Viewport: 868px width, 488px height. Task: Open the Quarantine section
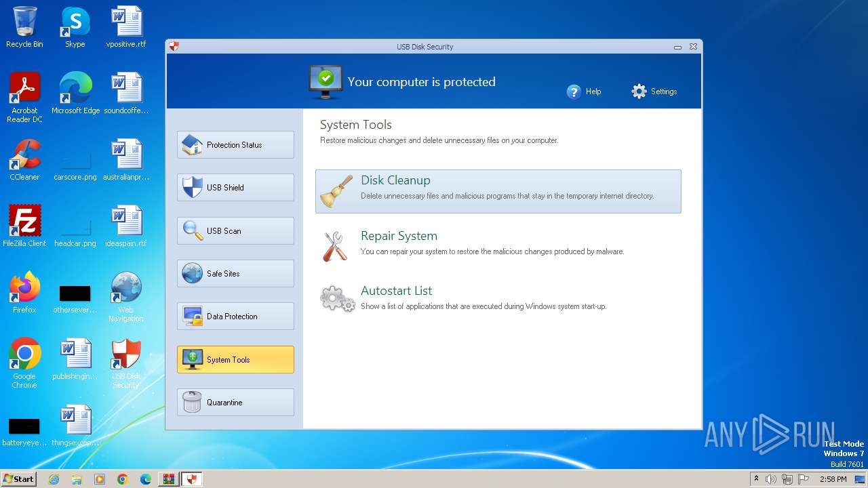(235, 402)
